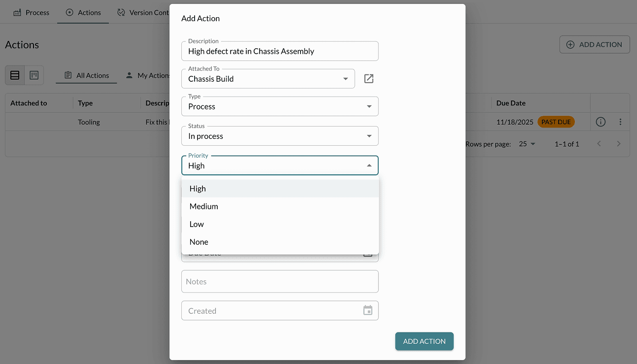Open the calendar picker for Due Date

[368, 253]
